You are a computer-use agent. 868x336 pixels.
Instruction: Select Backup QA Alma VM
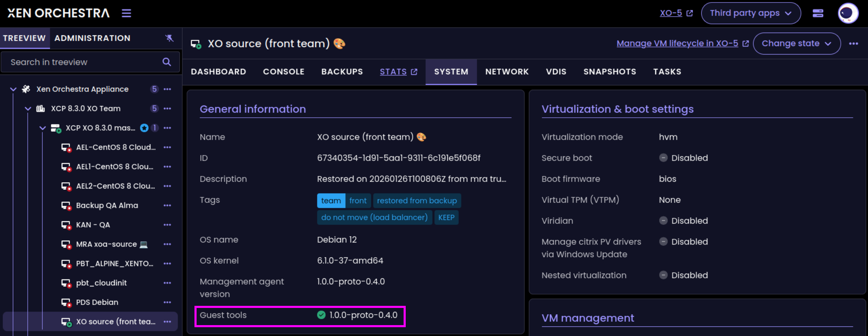coord(107,205)
